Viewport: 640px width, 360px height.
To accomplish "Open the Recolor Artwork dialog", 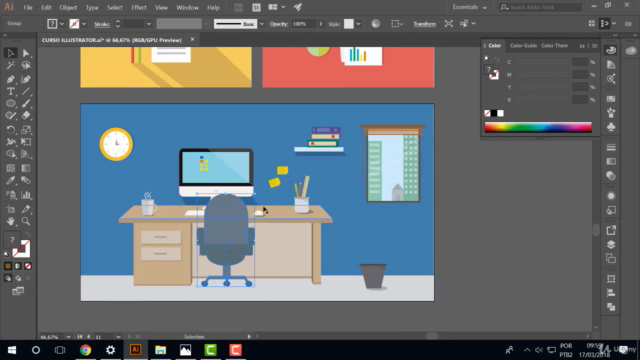I will 376,24.
